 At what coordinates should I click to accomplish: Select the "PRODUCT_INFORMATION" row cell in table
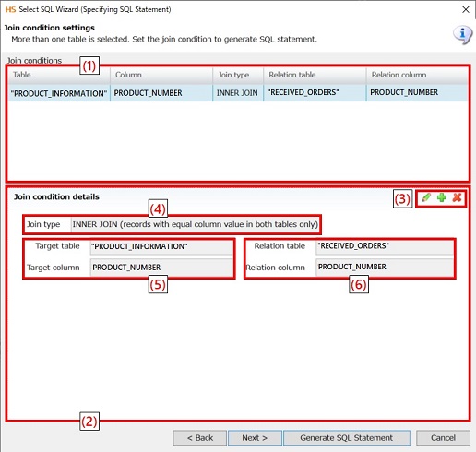[59, 93]
